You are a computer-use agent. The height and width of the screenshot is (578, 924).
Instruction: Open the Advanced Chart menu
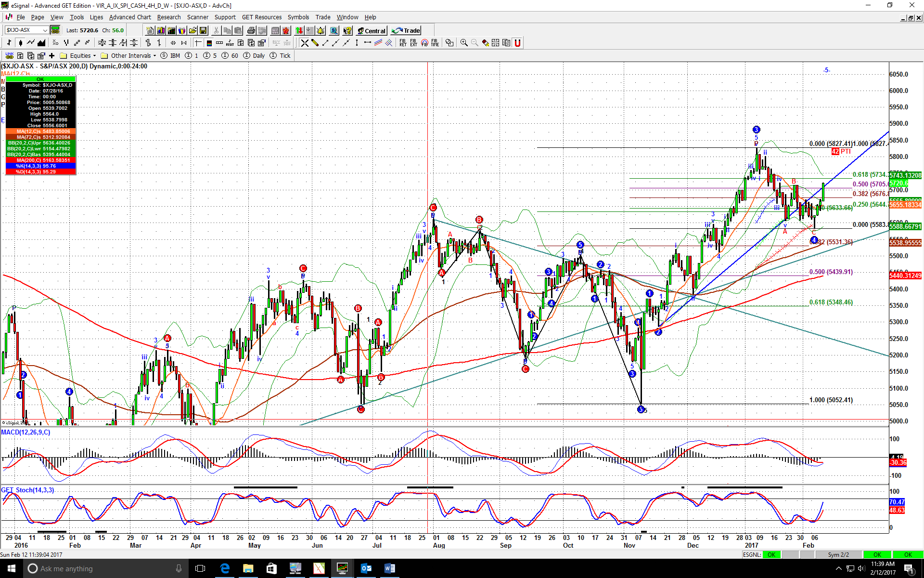pos(130,17)
